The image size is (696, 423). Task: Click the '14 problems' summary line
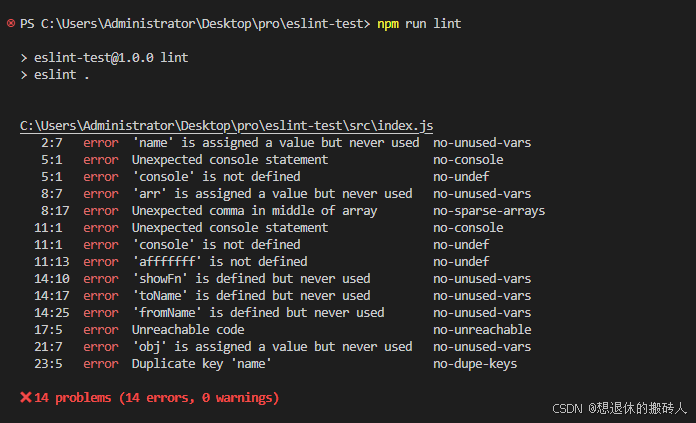150,398
